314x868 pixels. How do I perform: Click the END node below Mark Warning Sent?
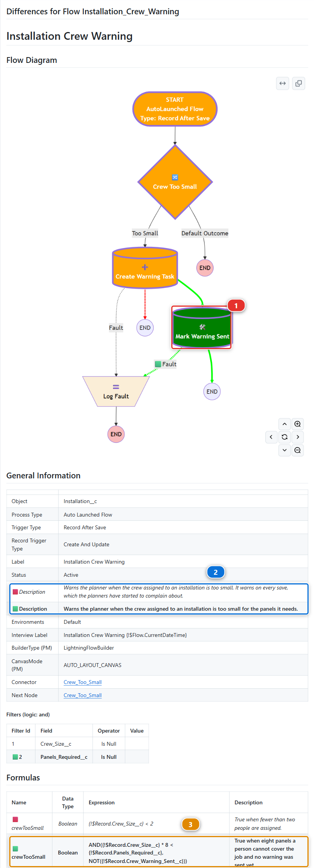212,392
